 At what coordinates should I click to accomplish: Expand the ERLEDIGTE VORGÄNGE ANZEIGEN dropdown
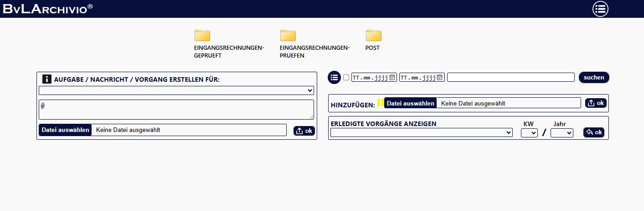[x=421, y=132]
